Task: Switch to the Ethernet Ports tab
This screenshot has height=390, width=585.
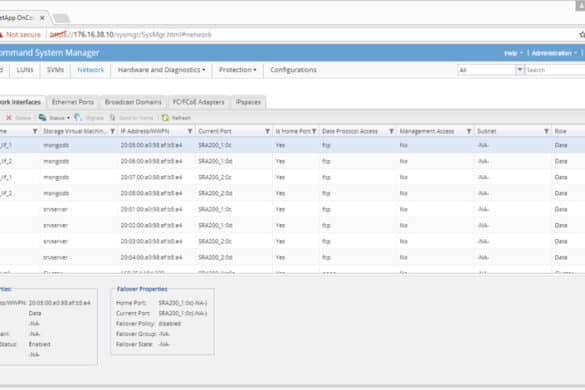Action: click(x=73, y=102)
